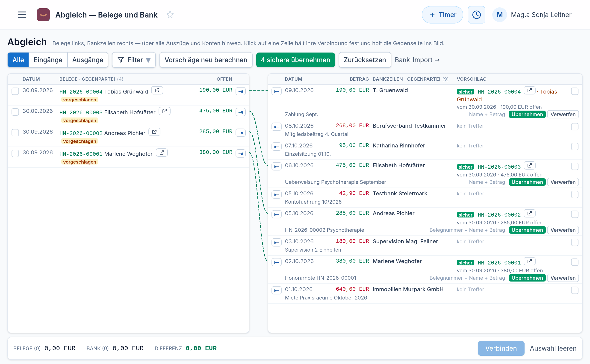Open HN-2026-00002 external link icon in Belege list
Screen dimensions: 590x364
pos(154,132)
